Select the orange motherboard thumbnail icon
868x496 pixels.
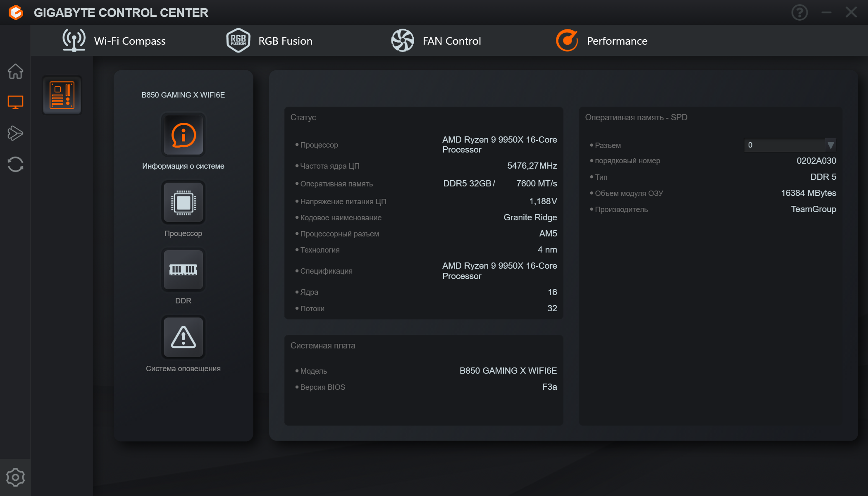[x=62, y=95]
